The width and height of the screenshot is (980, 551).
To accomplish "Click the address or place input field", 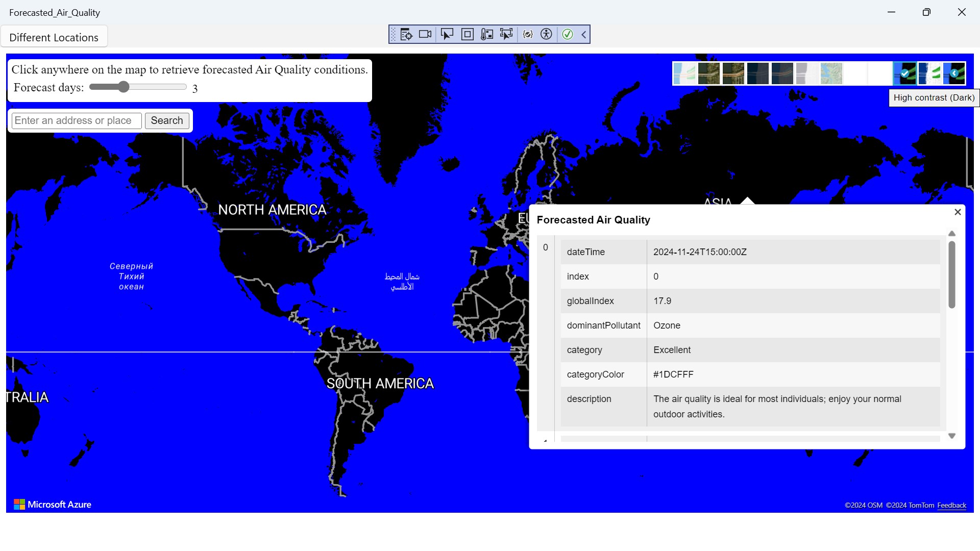I will [x=77, y=120].
